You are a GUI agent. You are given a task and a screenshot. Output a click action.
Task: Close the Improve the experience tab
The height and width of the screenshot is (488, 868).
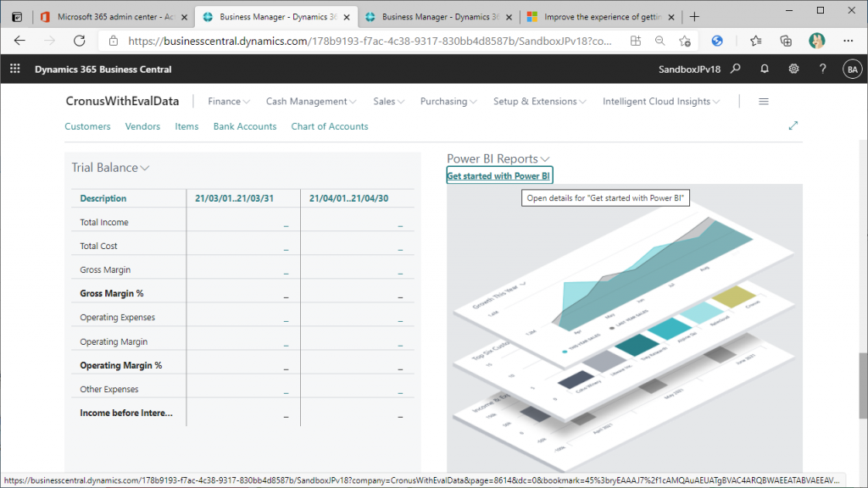(671, 17)
